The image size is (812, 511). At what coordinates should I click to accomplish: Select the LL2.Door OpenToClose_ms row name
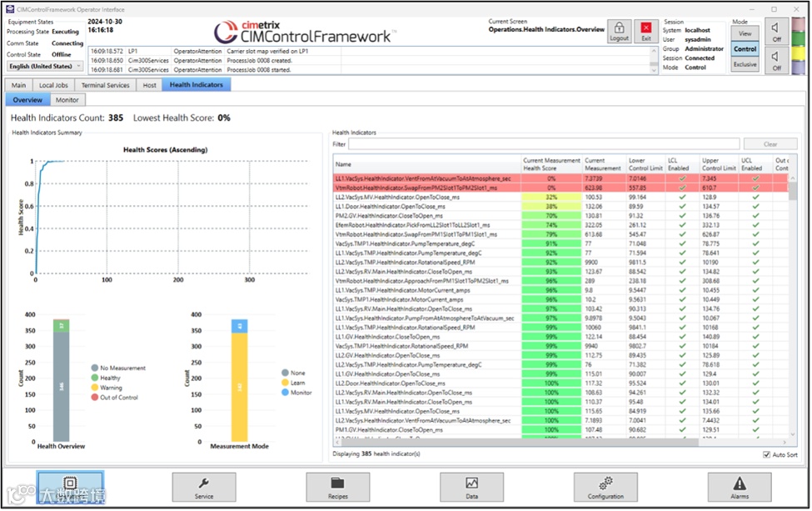click(x=390, y=383)
